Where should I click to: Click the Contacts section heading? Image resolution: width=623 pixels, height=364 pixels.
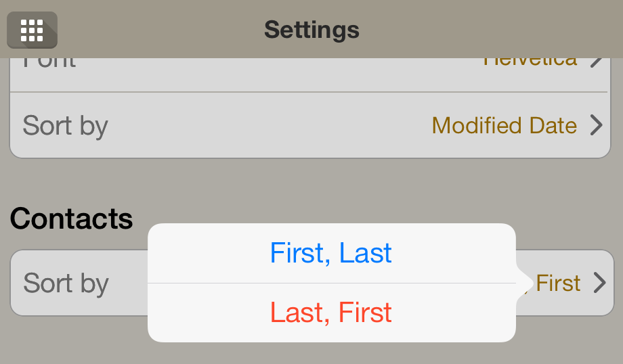(x=72, y=219)
